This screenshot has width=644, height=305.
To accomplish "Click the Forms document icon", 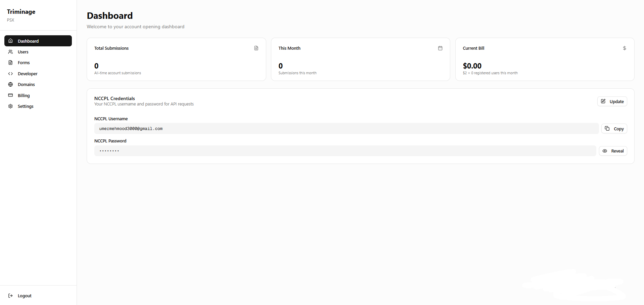I will [10, 62].
